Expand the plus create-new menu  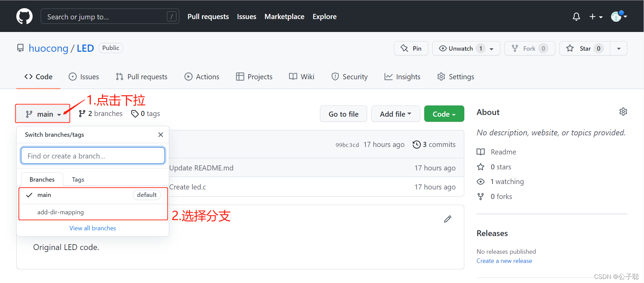click(x=596, y=16)
